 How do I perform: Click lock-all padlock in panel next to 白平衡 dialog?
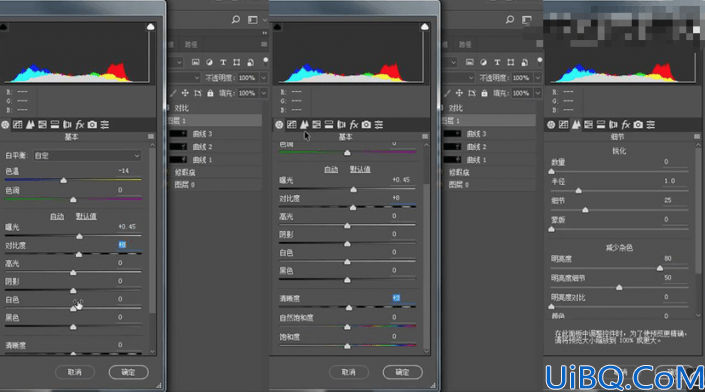point(210,93)
